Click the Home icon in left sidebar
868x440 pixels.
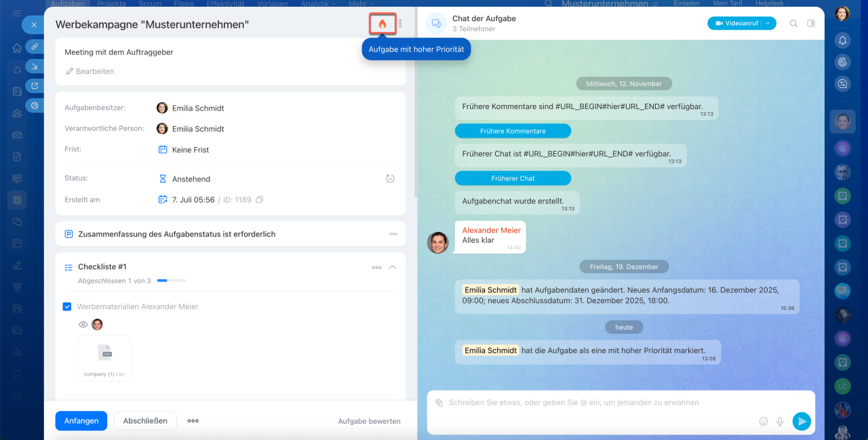[x=17, y=48]
